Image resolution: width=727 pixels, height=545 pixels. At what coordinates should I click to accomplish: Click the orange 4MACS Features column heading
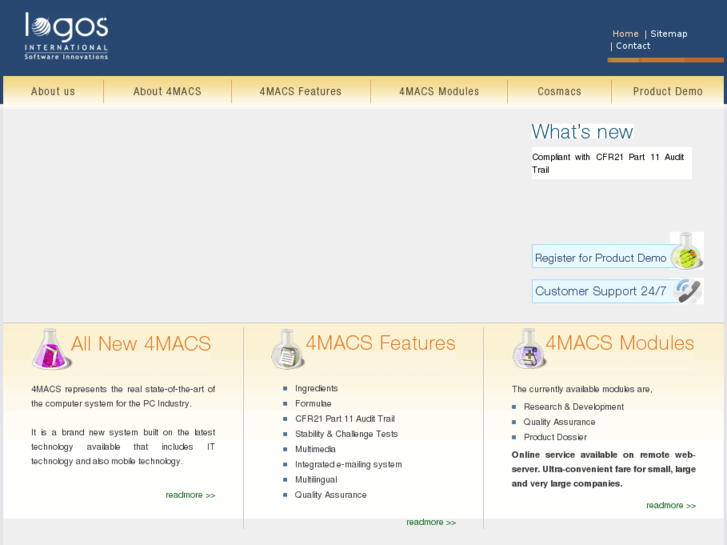point(381,343)
